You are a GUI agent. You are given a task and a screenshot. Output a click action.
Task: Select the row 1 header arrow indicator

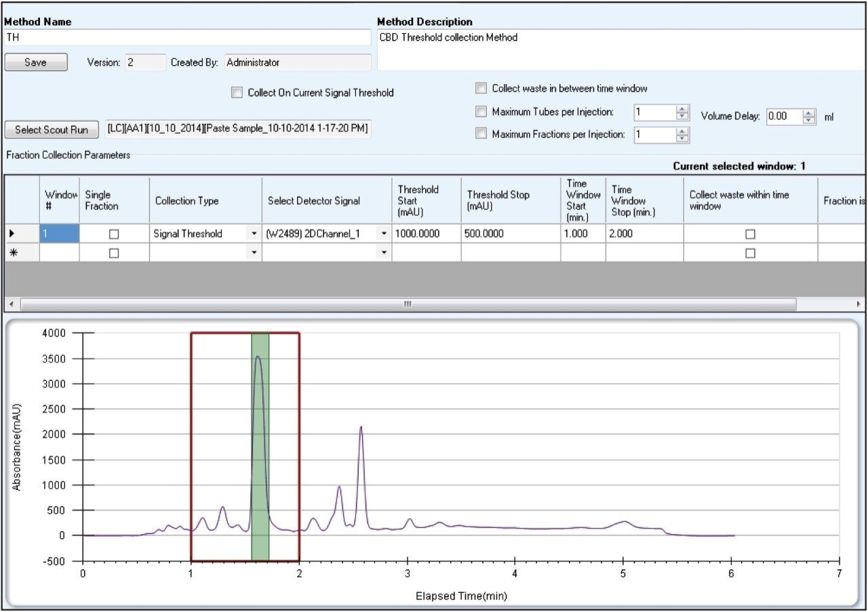[12, 234]
